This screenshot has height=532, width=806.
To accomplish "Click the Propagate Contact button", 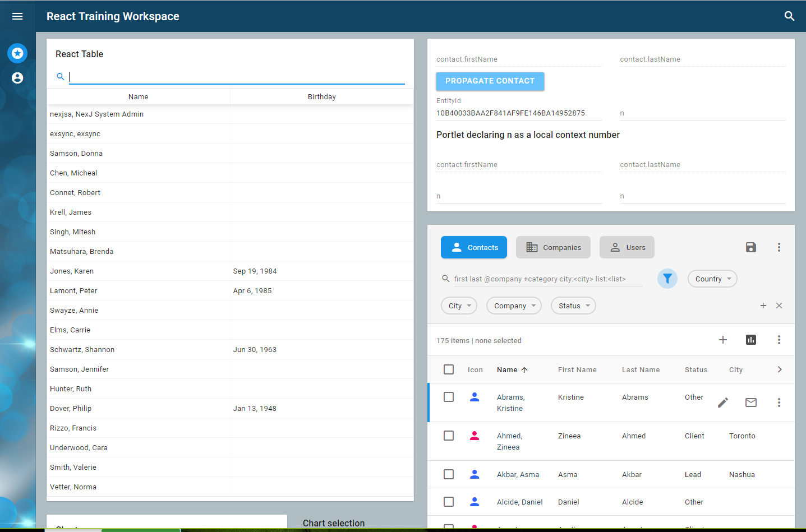I will 490,81.
